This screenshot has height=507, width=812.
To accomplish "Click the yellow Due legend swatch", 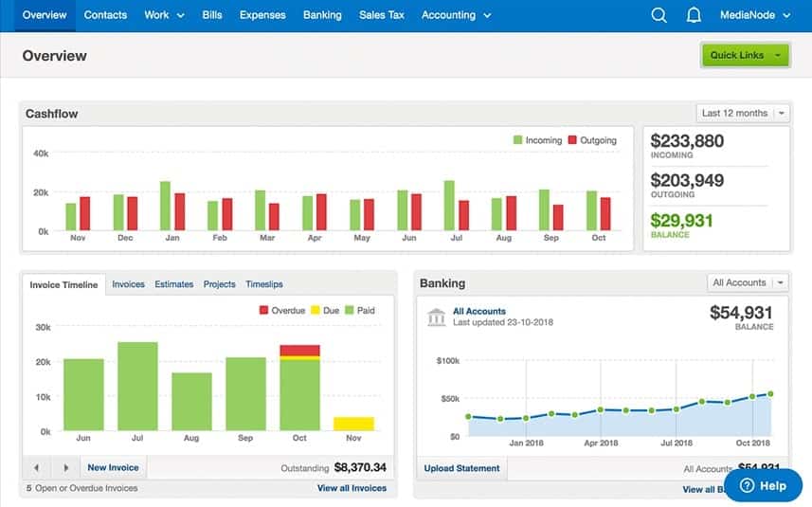I will pos(316,310).
